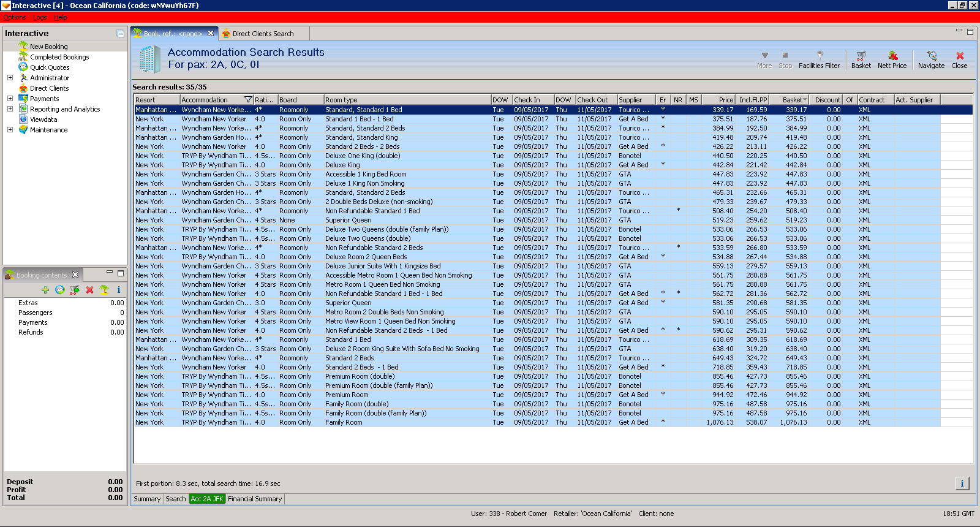980x527 pixels.
Task: Switch to the Book. ref. <none> tab
Action: (x=173, y=34)
